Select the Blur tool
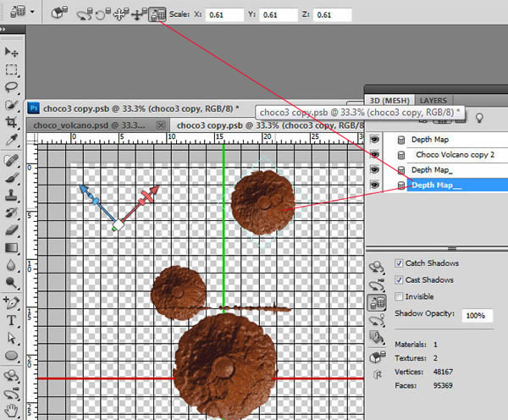The width and height of the screenshot is (508, 420). [12, 265]
